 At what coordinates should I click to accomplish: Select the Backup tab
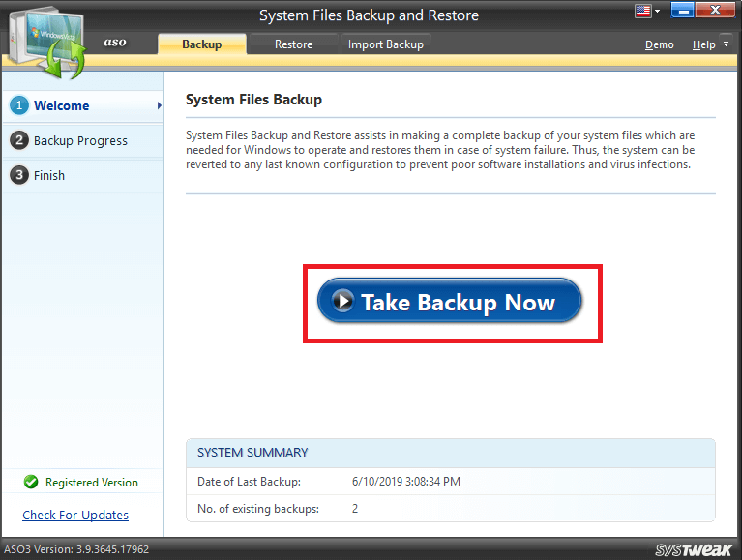(202, 44)
